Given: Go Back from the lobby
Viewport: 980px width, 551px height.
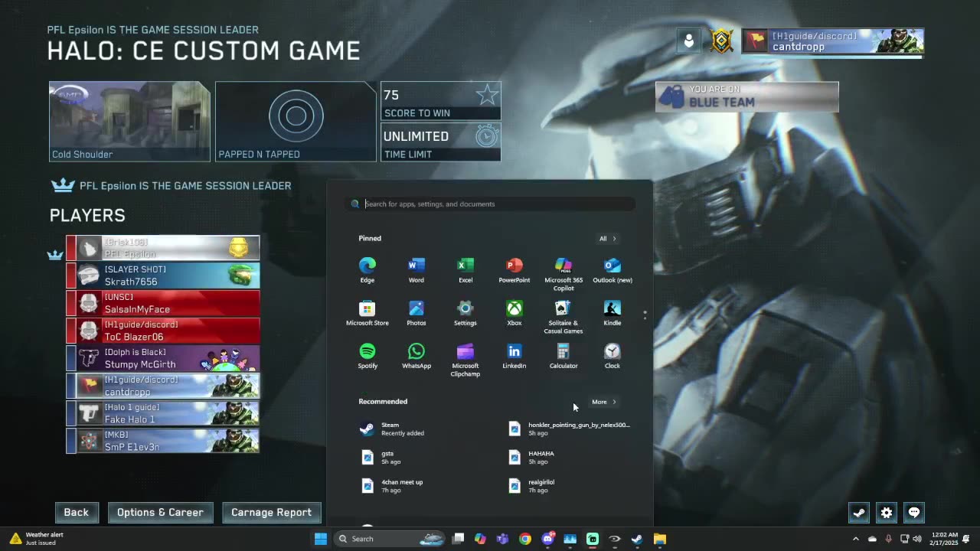Looking at the screenshot, I should (76, 513).
